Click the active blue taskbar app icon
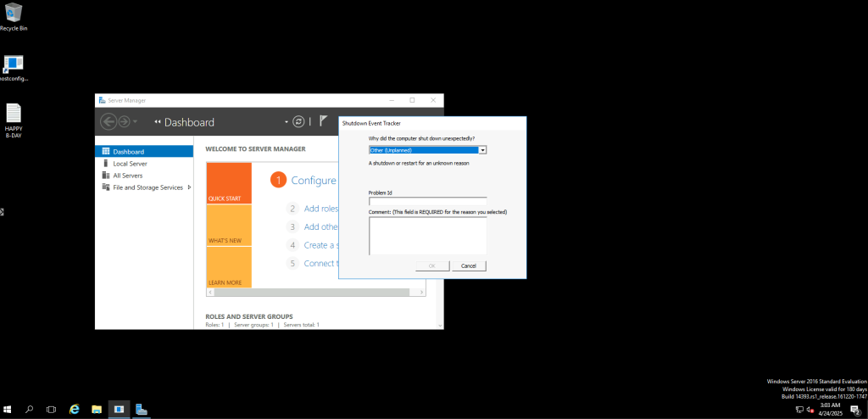 tap(119, 410)
